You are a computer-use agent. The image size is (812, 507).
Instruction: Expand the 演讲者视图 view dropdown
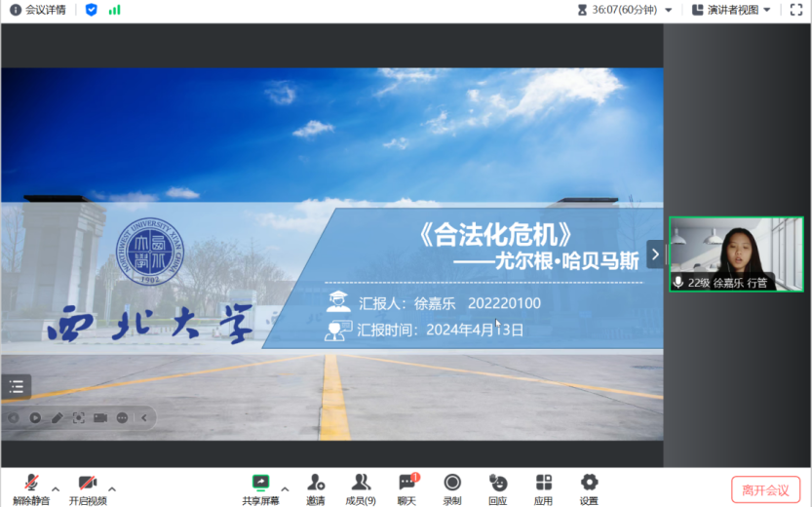click(x=731, y=10)
